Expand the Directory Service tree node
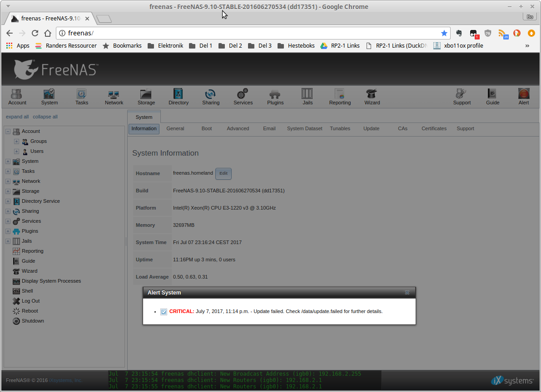 8,201
